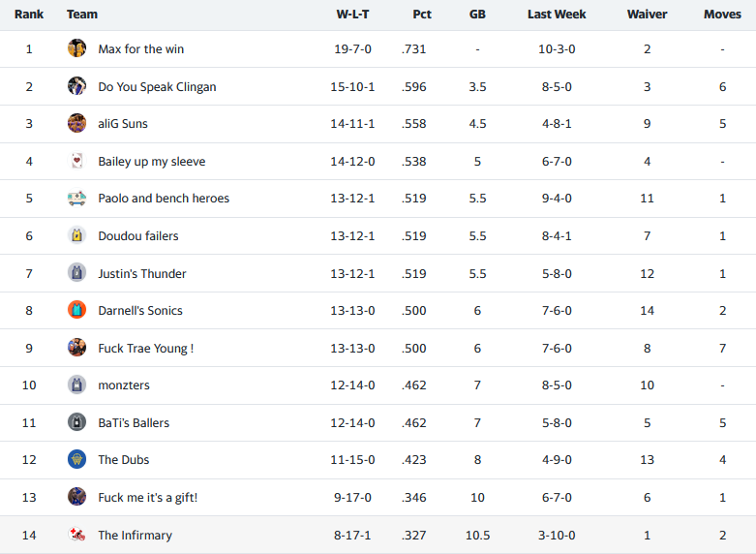Screen dimensions: 756x554
Task: Sort by Waiver column header
Action: (x=647, y=15)
